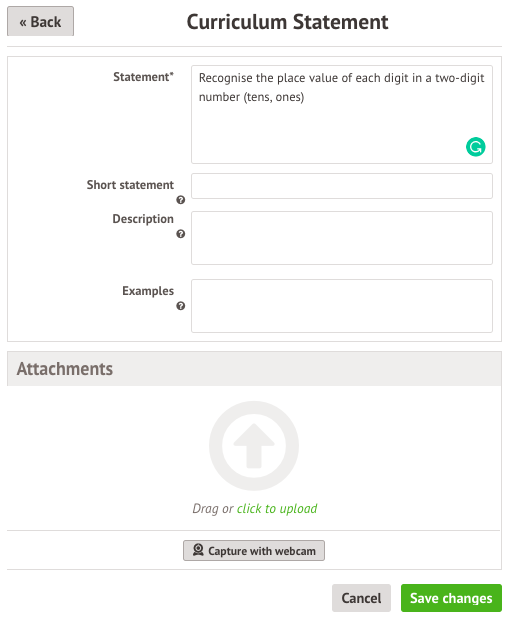Click the Statement field label
The image size is (508, 619).
143,77
